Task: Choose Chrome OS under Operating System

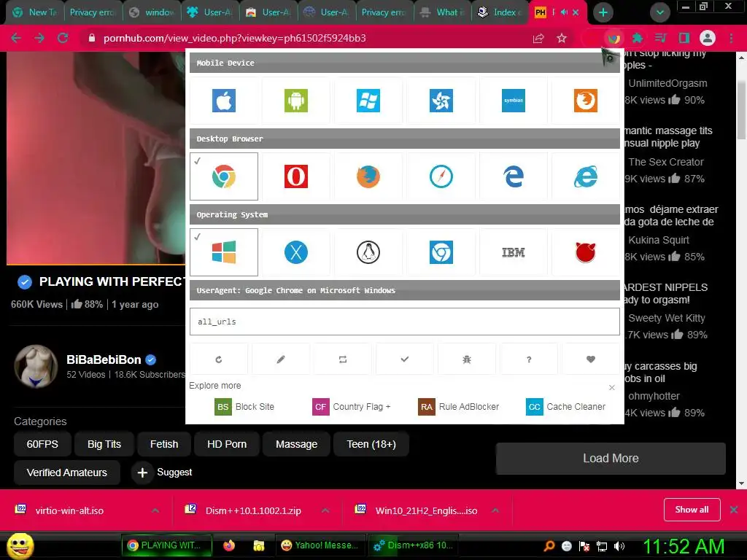Action: 441,252
